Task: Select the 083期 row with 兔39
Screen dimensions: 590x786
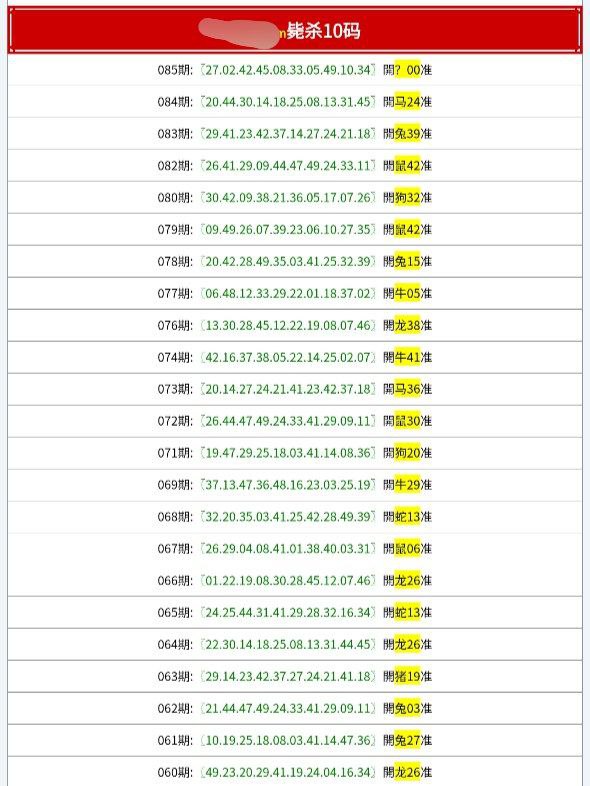Action: [295, 134]
